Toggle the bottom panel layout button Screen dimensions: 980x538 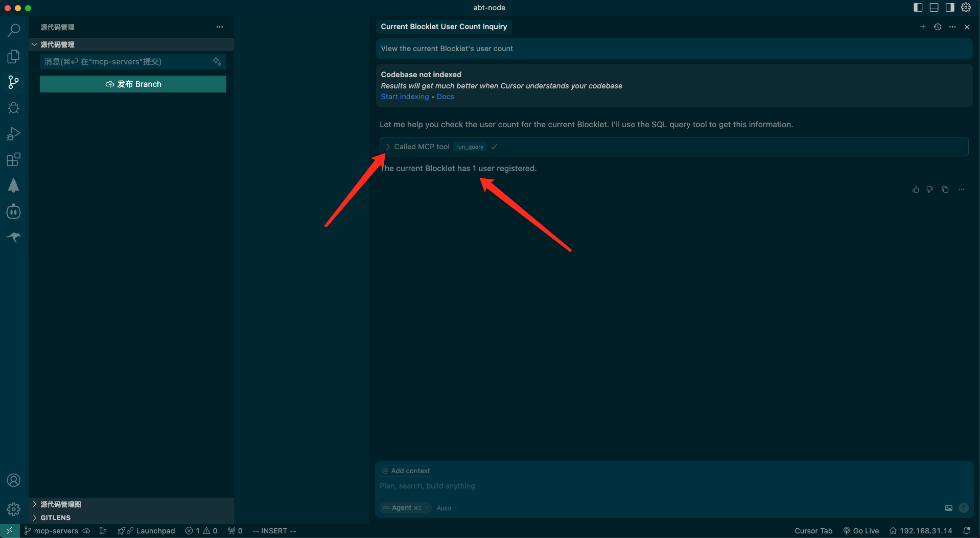pyautogui.click(x=934, y=8)
